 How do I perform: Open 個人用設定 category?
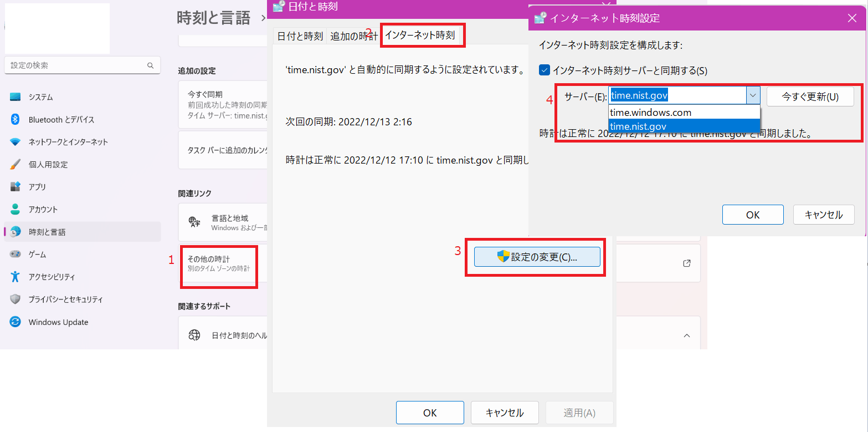point(82,165)
